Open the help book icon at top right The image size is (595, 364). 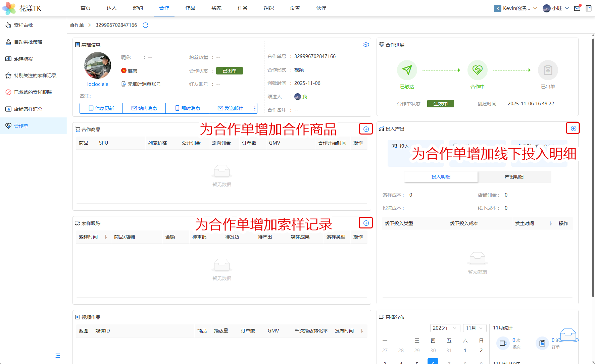[589, 8]
